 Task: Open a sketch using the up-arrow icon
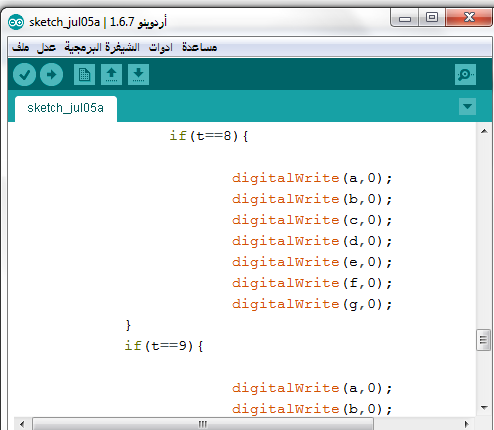pos(111,74)
